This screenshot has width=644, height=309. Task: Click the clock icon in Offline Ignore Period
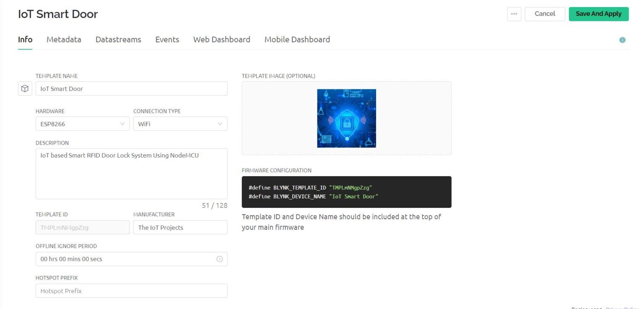[219, 259]
